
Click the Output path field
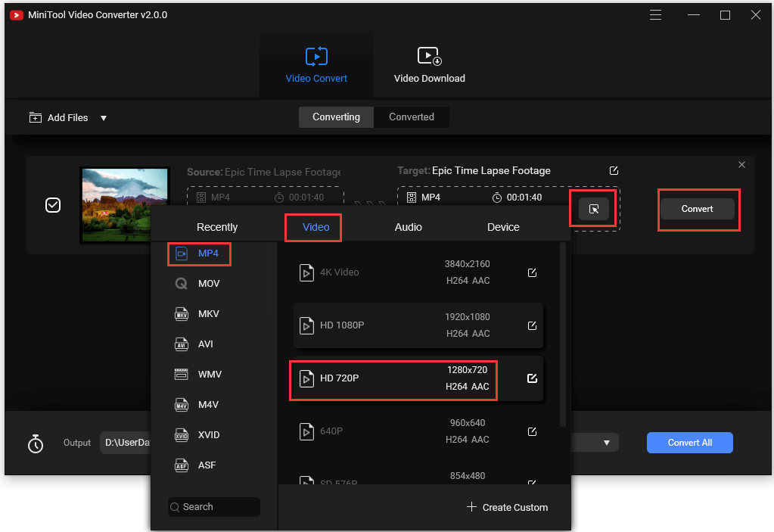126,443
